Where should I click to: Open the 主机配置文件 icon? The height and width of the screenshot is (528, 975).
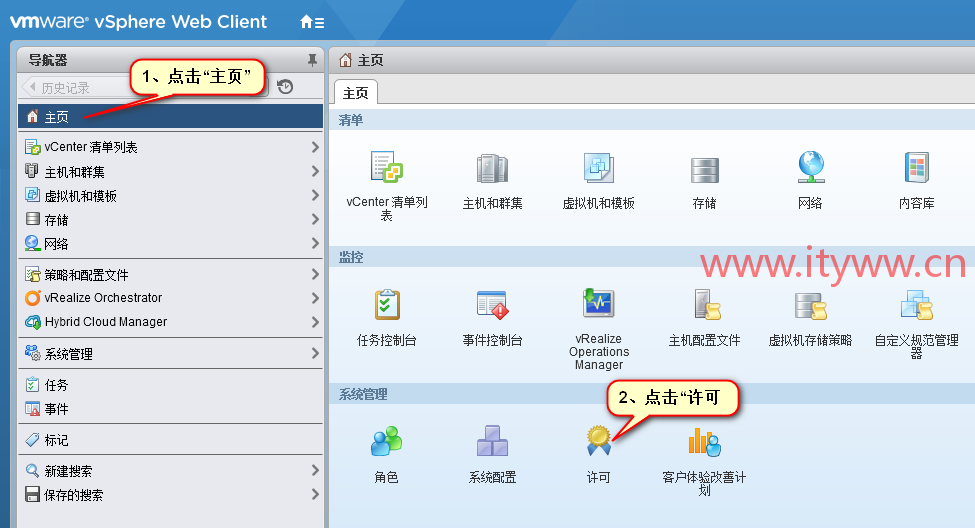point(707,305)
